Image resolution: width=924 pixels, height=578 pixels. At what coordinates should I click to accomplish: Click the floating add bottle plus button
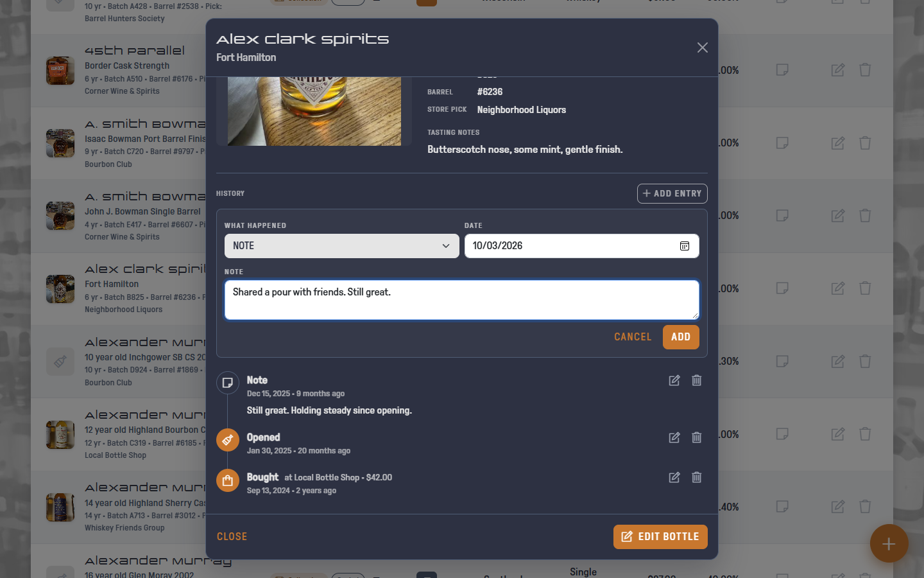point(889,544)
